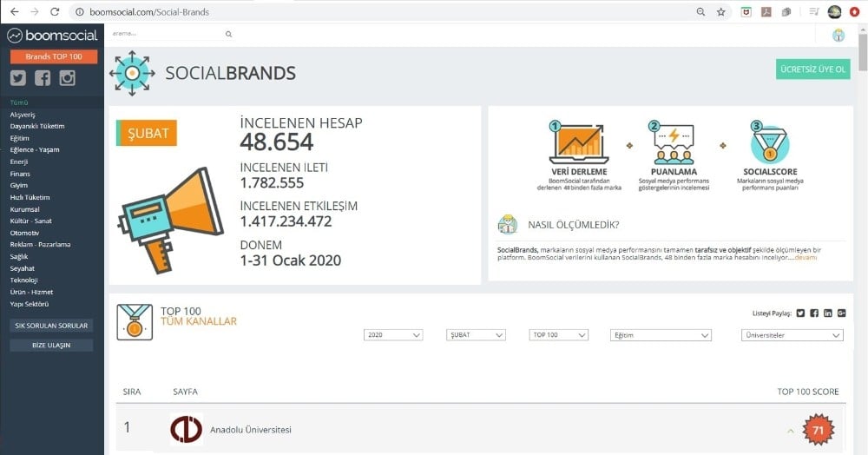
Task: Open the Eğitim category dropdown
Action: click(x=660, y=335)
